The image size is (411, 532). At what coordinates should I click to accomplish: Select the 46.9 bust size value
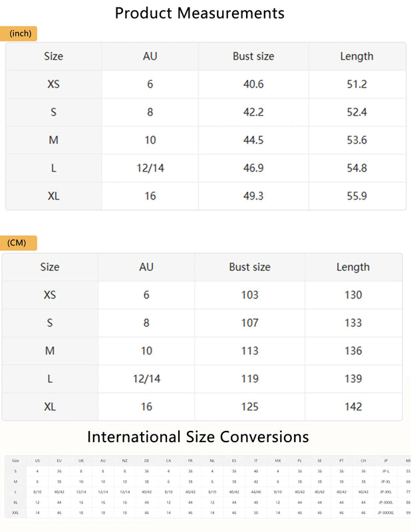point(253,168)
